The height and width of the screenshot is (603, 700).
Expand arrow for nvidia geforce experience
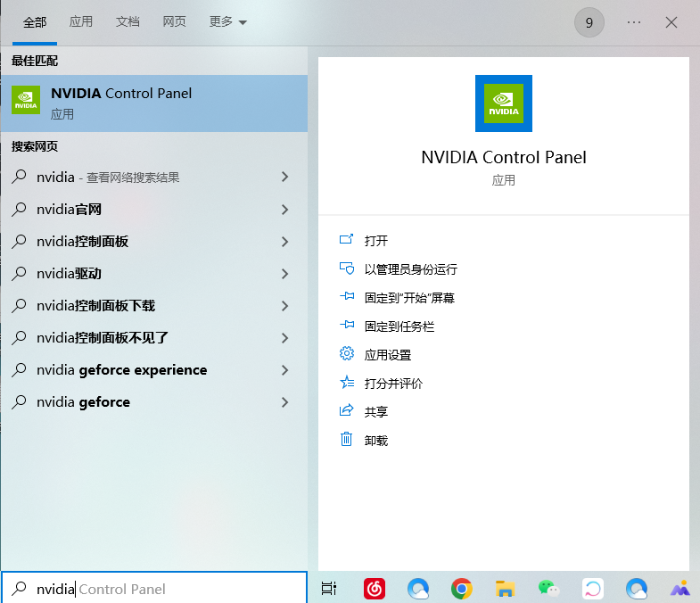point(284,370)
